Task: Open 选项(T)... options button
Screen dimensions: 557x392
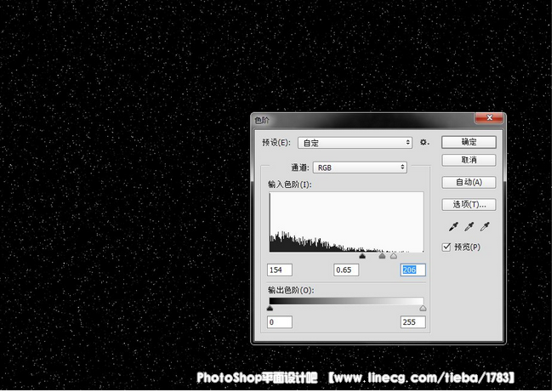Action: (469, 204)
